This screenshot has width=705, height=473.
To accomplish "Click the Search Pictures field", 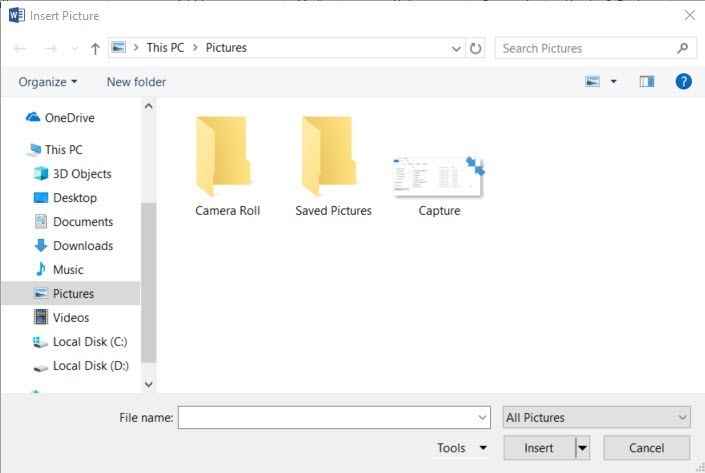I will 596,48.
